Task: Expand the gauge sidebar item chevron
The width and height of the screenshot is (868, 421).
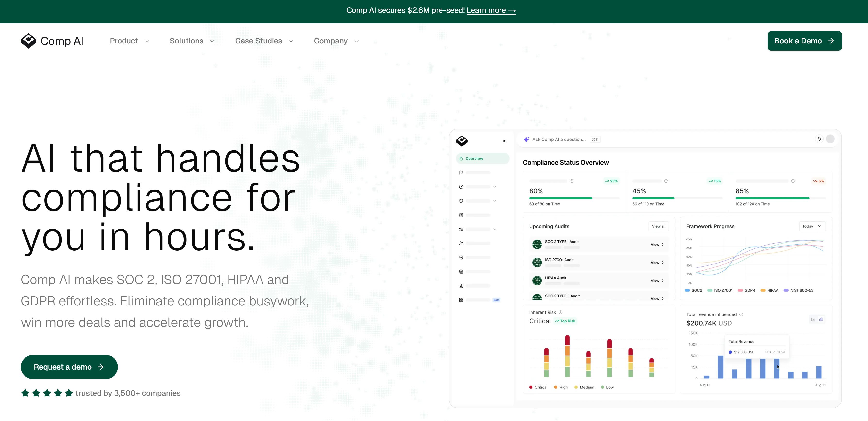Action: [495, 187]
